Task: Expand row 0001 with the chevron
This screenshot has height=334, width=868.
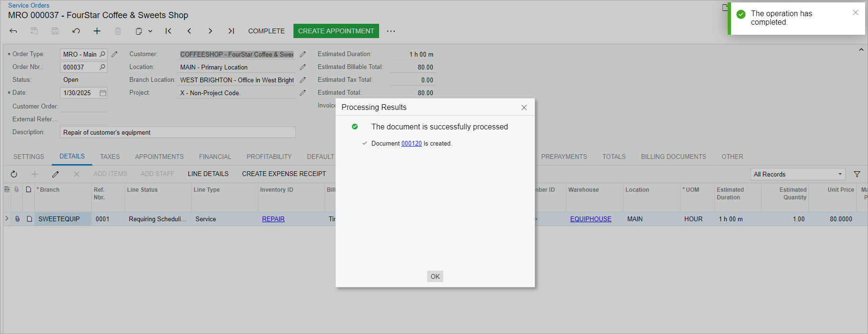Action: click(7, 219)
